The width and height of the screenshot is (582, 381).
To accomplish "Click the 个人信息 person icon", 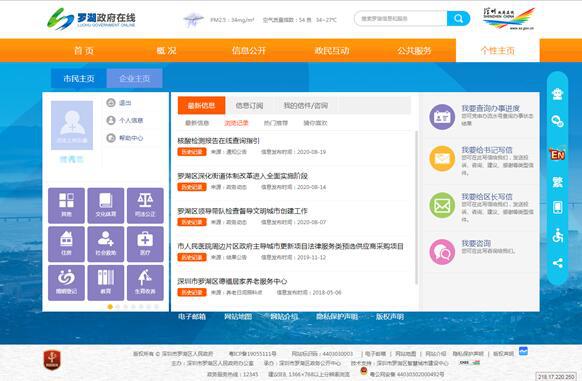I will (x=111, y=120).
